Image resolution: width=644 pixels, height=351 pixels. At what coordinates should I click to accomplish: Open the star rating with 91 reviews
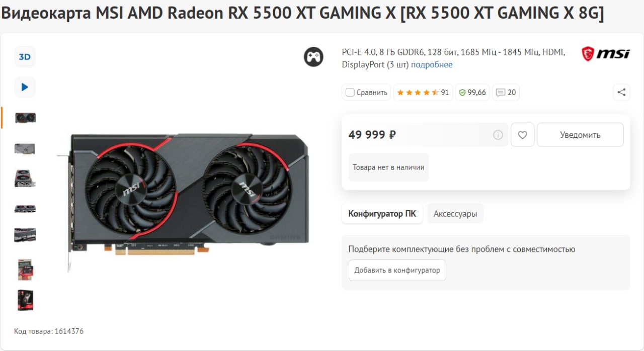[x=423, y=93]
